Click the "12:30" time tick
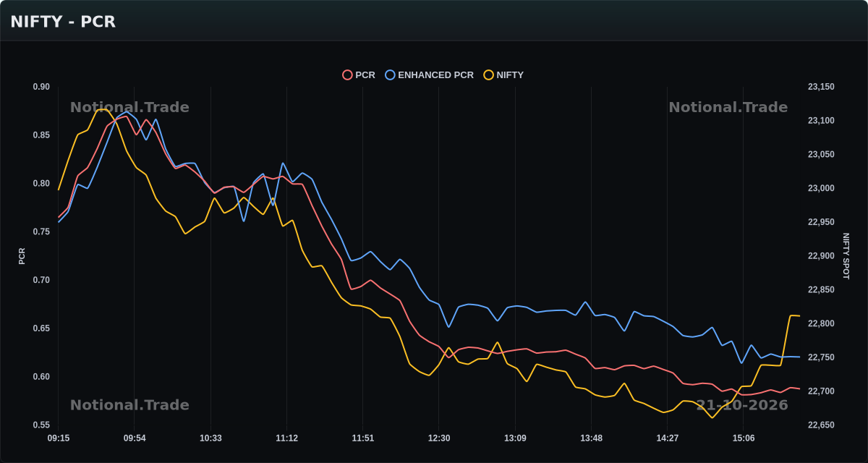 click(x=439, y=438)
